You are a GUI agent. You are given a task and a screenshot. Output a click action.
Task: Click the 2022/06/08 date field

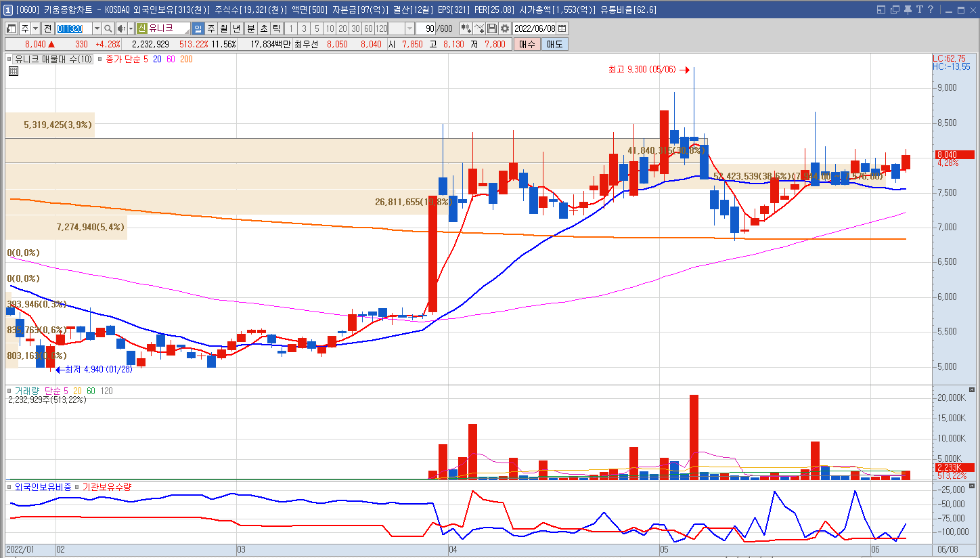click(534, 28)
